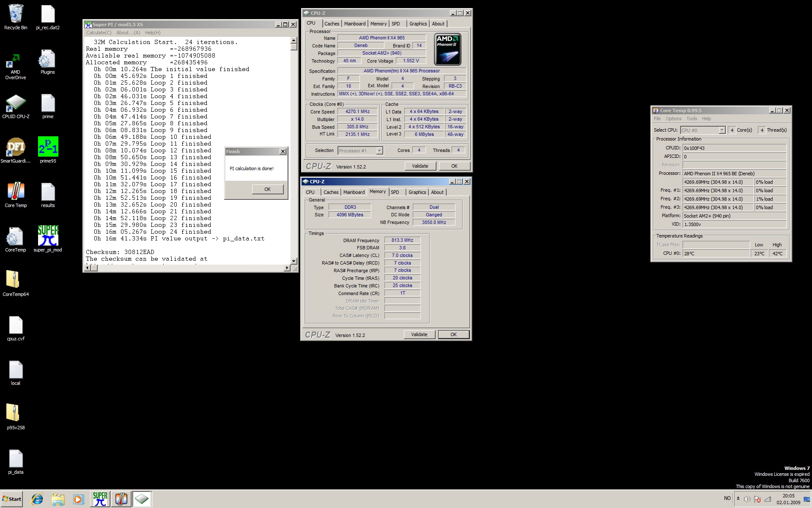This screenshot has height=508, width=812.
Task: Switch to Super PI taskbar button
Action: tap(100, 500)
